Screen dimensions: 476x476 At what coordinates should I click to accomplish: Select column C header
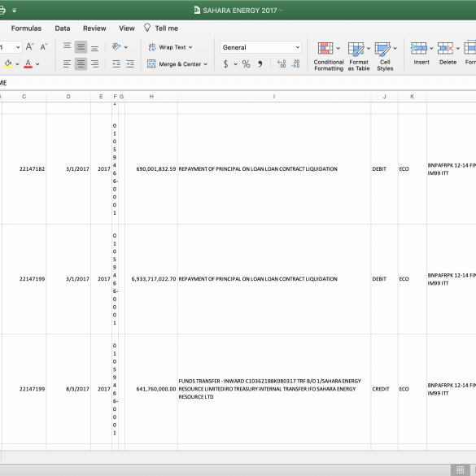click(x=24, y=97)
